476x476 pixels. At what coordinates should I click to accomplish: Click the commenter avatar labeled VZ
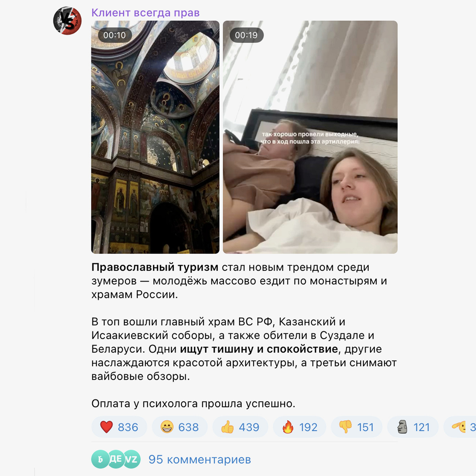(x=132, y=459)
